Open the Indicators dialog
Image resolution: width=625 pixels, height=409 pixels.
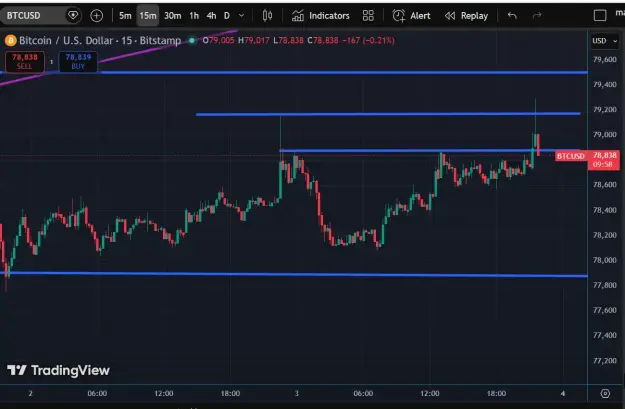point(320,16)
